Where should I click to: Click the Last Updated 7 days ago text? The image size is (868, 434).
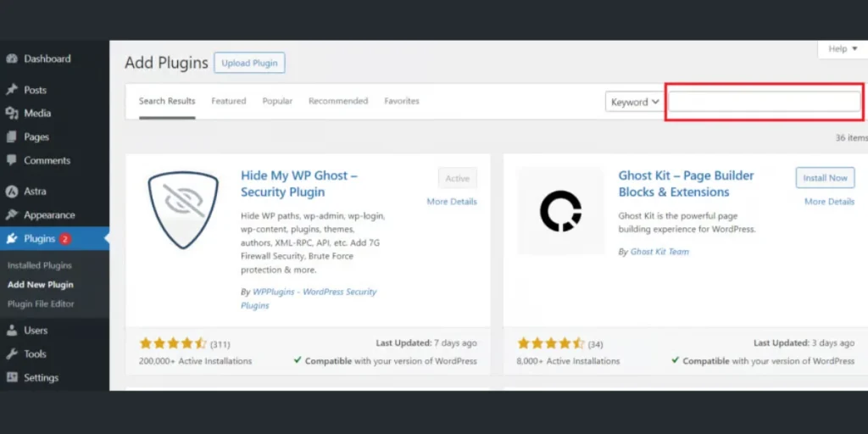tap(426, 343)
